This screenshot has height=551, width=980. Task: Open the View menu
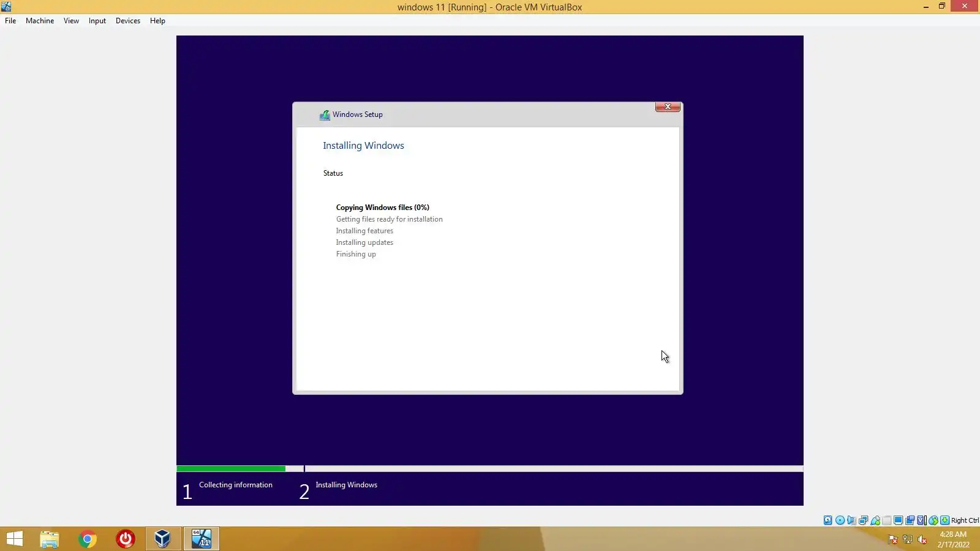[71, 21]
